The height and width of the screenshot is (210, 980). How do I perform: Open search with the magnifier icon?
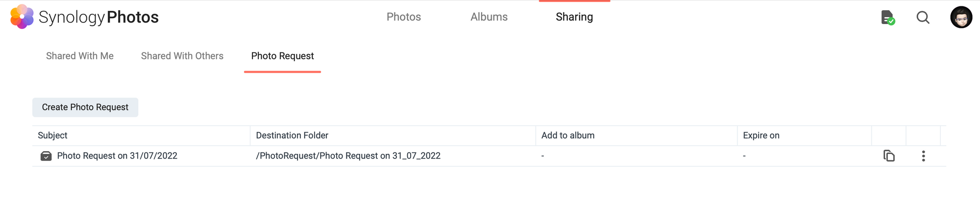click(x=923, y=18)
